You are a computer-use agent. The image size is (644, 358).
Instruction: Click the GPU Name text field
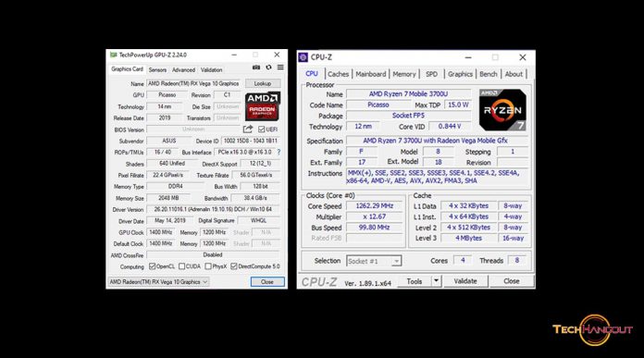193,83
